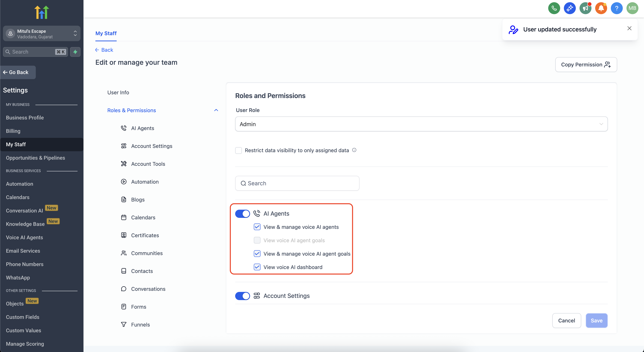Open the MB user avatar
This screenshot has width=644, height=352.
[632, 8]
